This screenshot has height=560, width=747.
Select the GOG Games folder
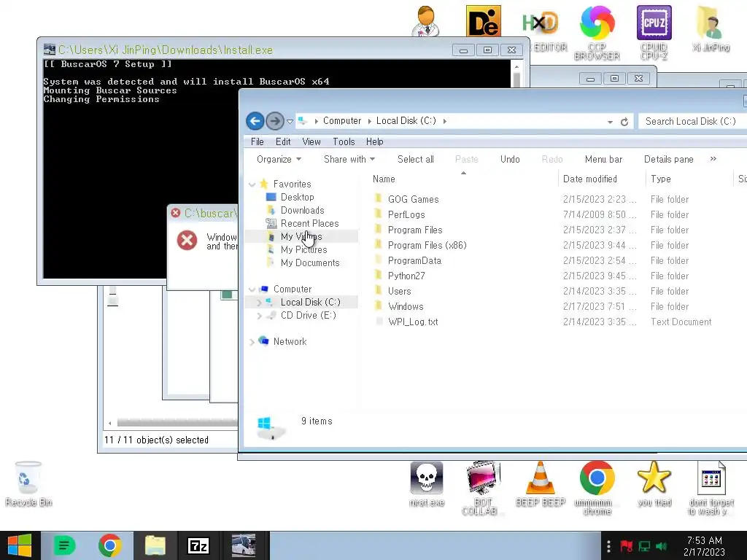[x=413, y=200]
